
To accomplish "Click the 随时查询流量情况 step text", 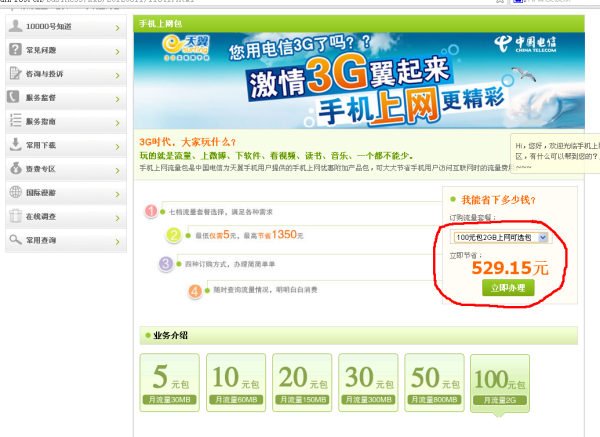I will point(265,290).
